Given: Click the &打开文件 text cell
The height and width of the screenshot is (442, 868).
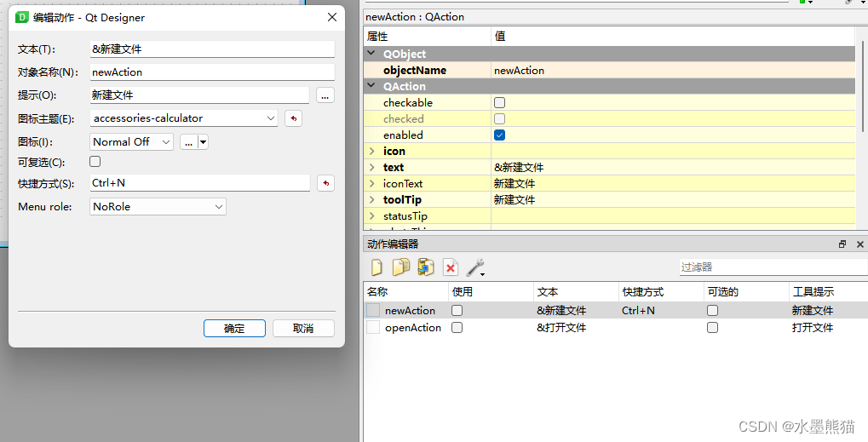Looking at the screenshot, I should tap(561, 328).
